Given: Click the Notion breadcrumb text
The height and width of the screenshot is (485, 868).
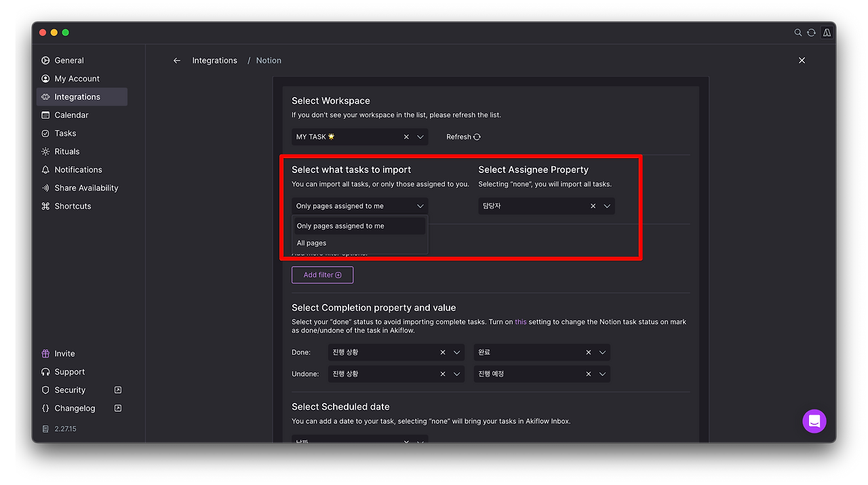Looking at the screenshot, I should (269, 60).
